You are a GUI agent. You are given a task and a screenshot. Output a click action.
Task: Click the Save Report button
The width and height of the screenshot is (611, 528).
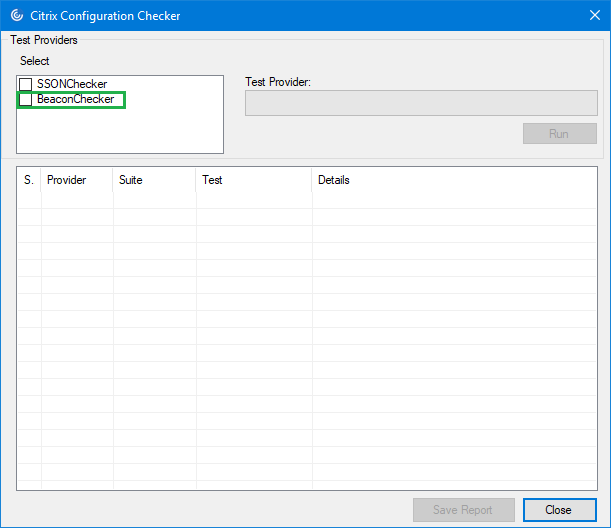click(464, 510)
